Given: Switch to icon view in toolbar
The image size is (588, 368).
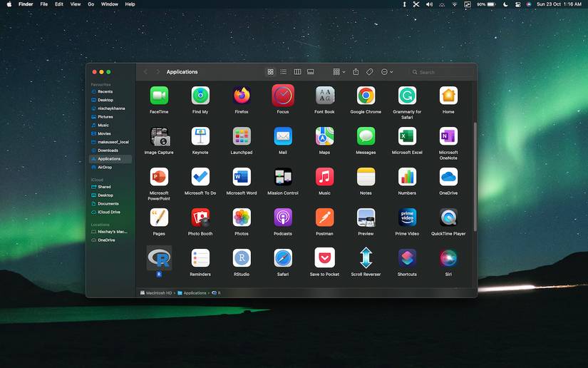Looking at the screenshot, I should (270, 71).
